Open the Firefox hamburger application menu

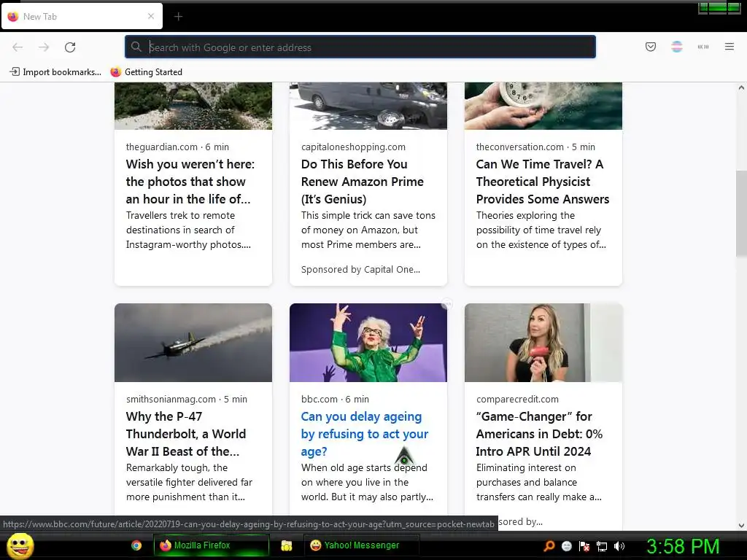tap(729, 47)
